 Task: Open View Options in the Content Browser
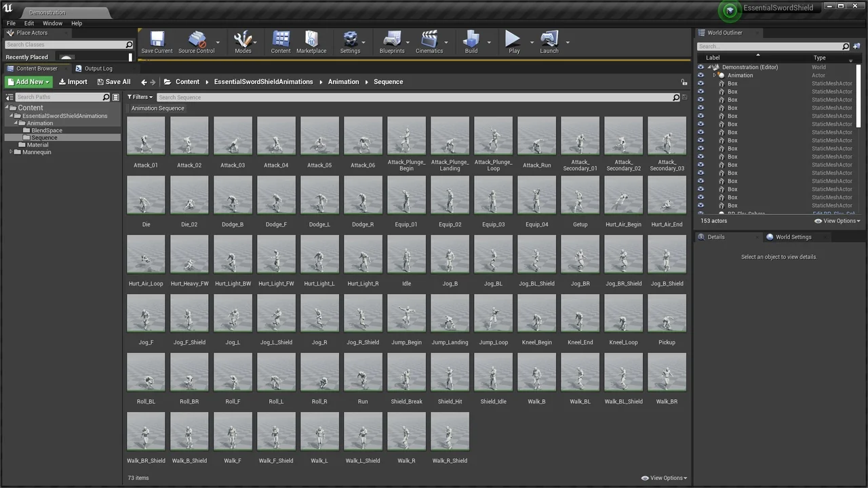(x=664, y=478)
